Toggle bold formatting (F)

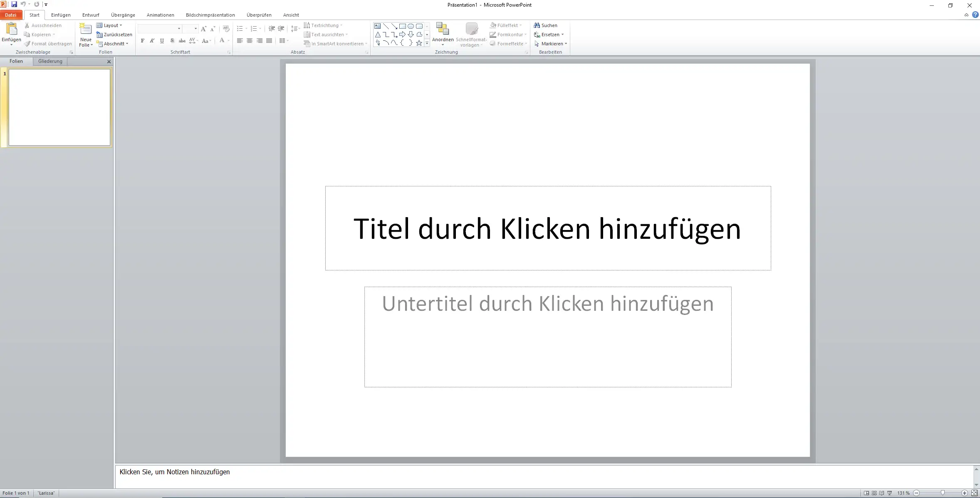[x=143, y=41]
